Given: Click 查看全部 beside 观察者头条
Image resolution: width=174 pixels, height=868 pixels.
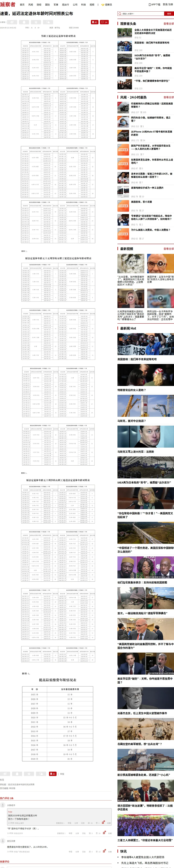Looking at the screenshot, I should [169, 24].
